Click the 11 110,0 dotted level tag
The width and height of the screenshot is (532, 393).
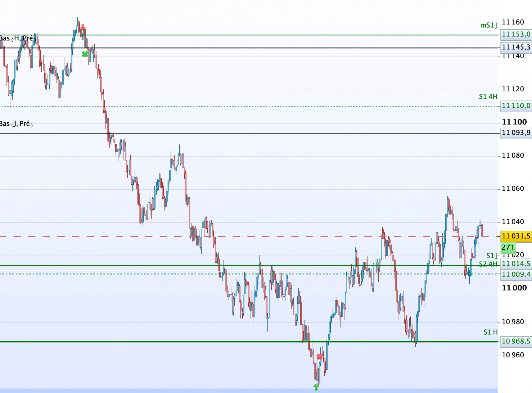click(x=516, y=106)
